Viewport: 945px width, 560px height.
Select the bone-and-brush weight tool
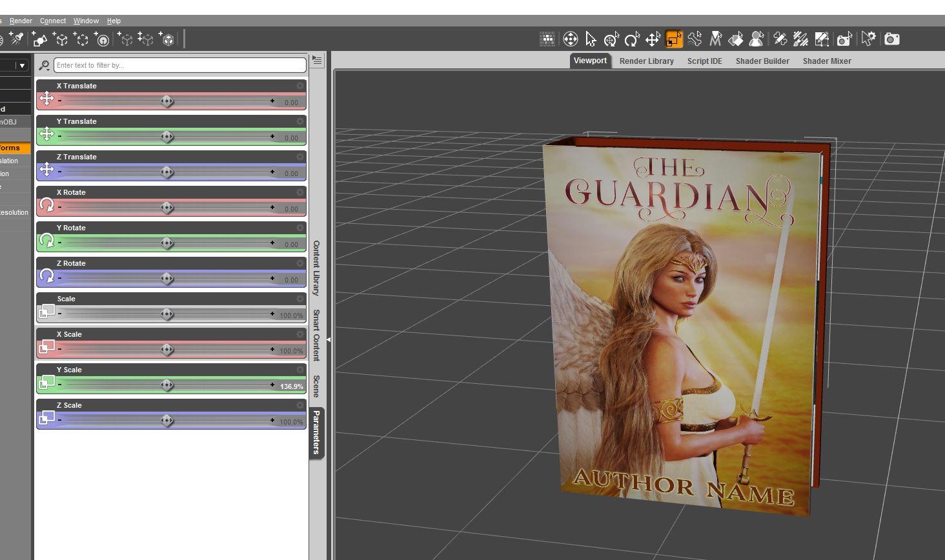(780, 39)
